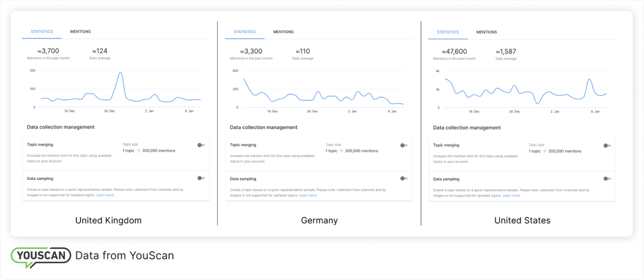Click the topic size arrow in Germany panel
The height and width of the screenshot is (280, 644).
click(x=341, y=151)
